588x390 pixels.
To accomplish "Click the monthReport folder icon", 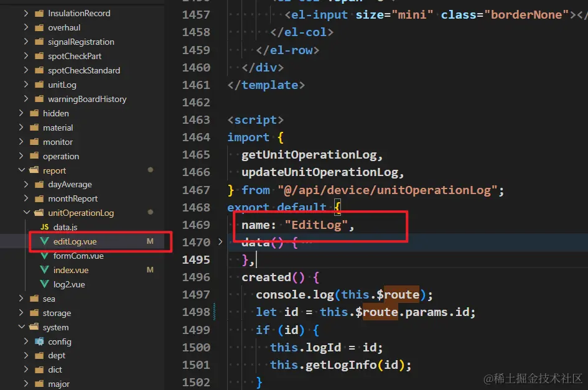I will tap(39, 199).
